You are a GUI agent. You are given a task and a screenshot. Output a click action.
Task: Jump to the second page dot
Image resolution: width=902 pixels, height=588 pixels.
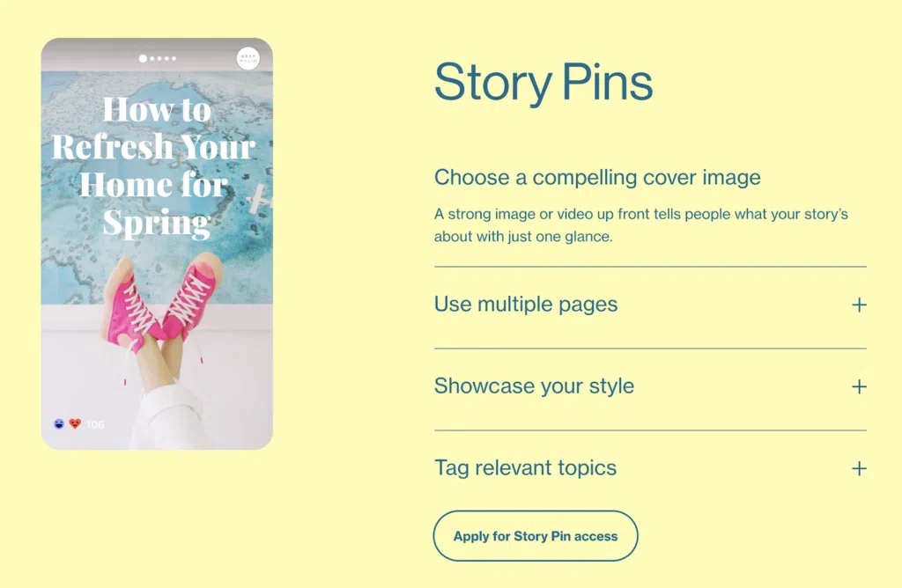coord(152,59)
